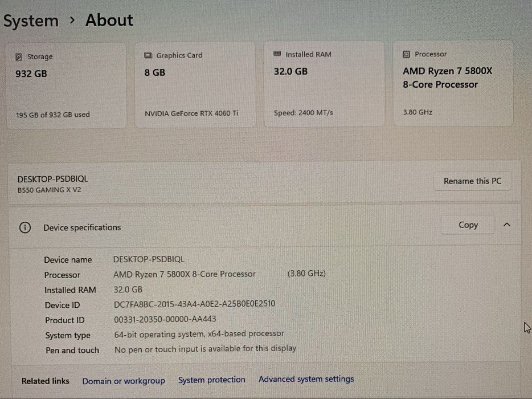532x399 pixels.
Task: Select Product ID value 00331-20350-00000-AA443
Action: [x=165, y=319]
